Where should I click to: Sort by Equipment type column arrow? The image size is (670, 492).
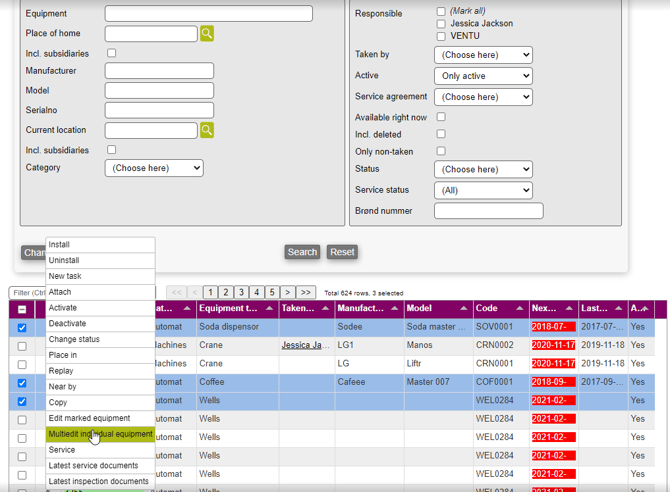[x=269, y=308]
